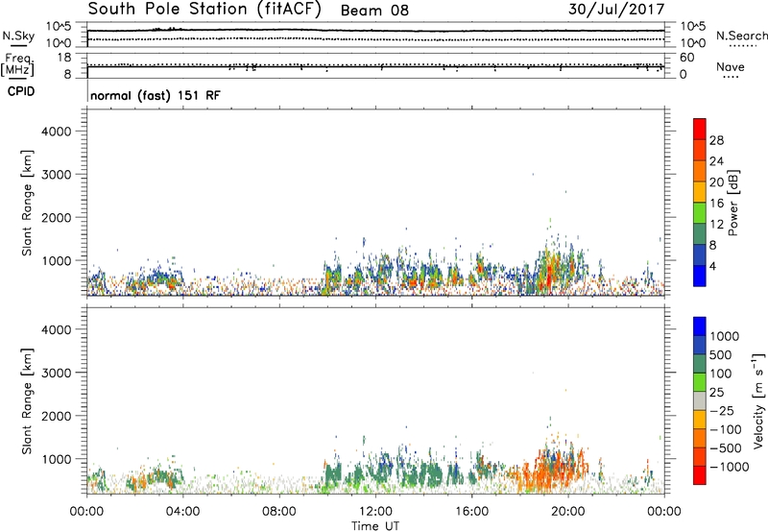Click the "-25" label on the Velocity colorbar
This screenshot has width=768, height=532.
point(723,411)
